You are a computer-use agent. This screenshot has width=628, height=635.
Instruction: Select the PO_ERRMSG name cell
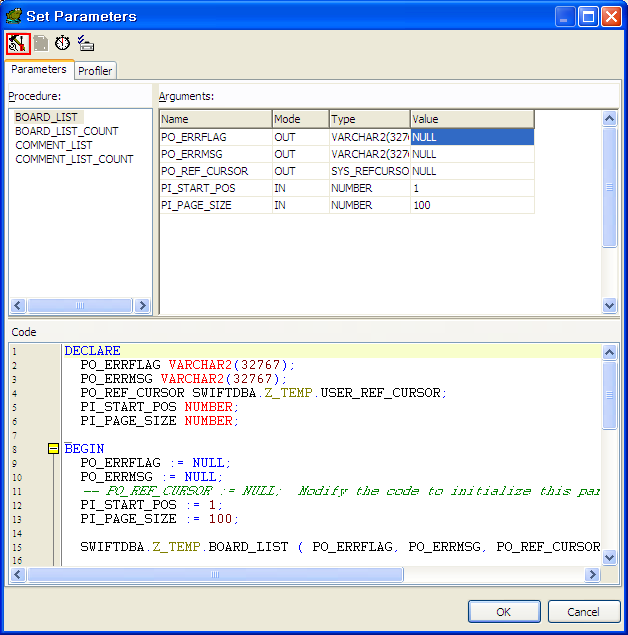point(215,154)
